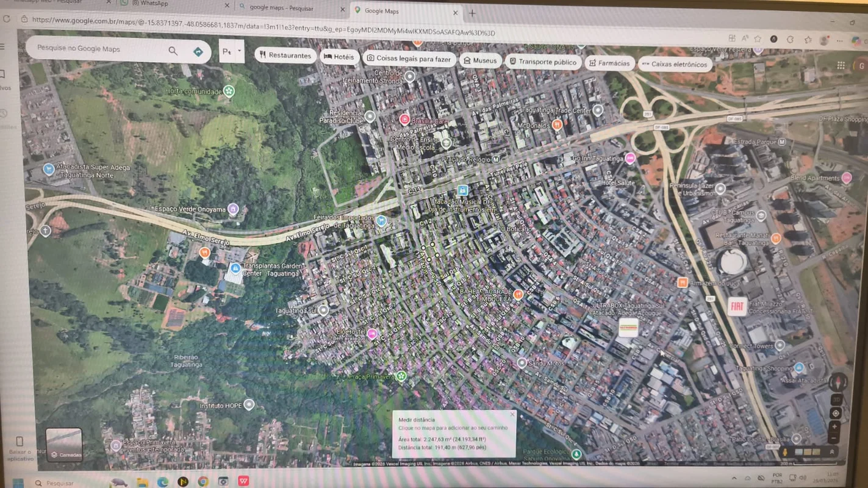Image resolution: width=868 pixels, height=488 pixels.
Task: Click the Praça Primavera park pin
Action: [401, 376]
